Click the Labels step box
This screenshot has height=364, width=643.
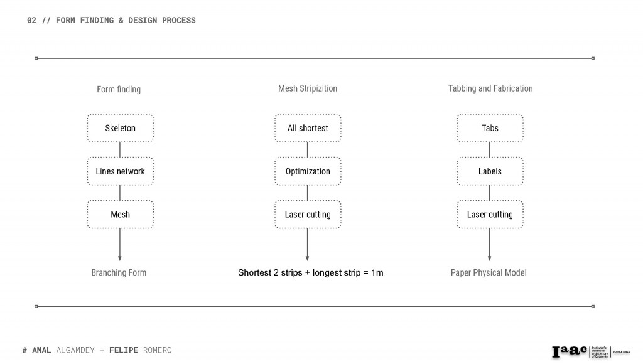pyautogui.click(x=490, y=171)
